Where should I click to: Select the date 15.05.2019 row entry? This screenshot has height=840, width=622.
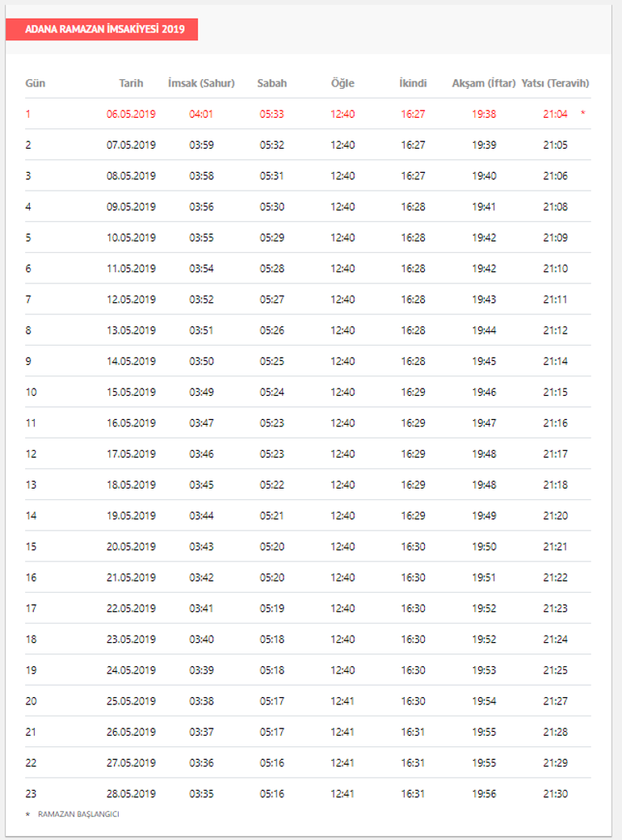click(x=131, y=393)
